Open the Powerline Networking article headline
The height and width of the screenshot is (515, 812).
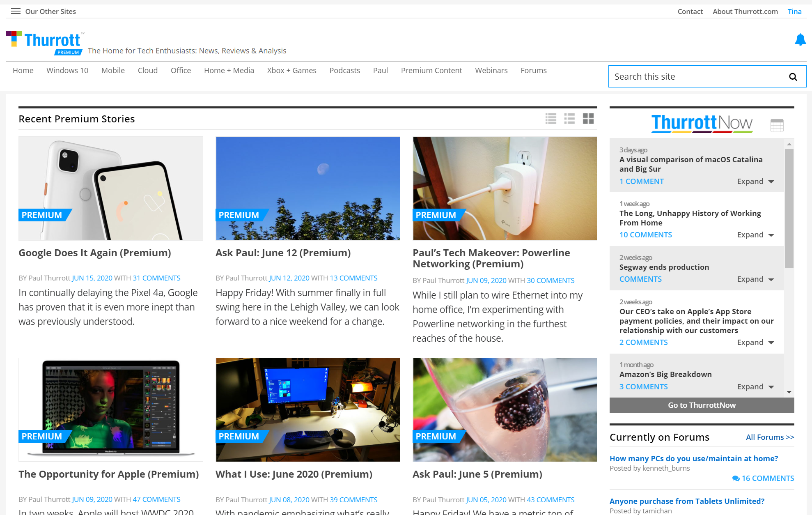[491, 258]
